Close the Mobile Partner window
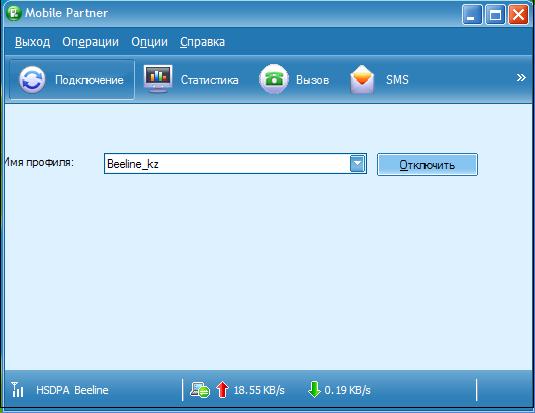The image size is (535, 413). [x=518, y=15]
